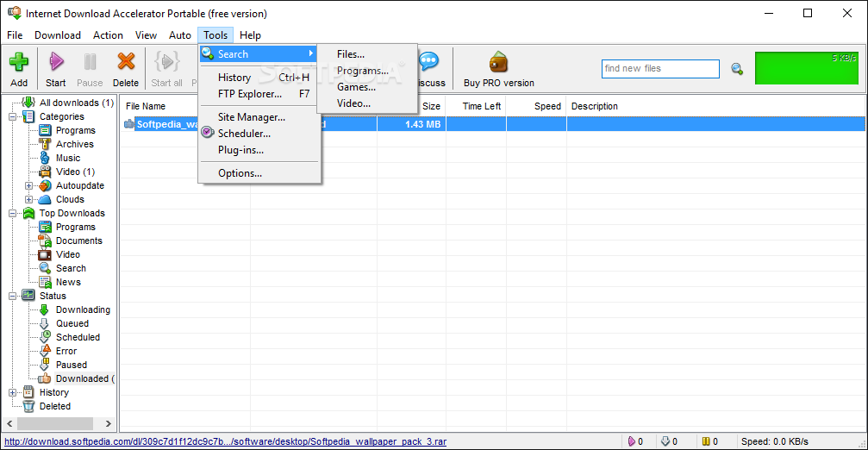The height and width of the screenshot is (450, 868).
Task: Click the green plus Add download icon
Action: coord(19,61)
